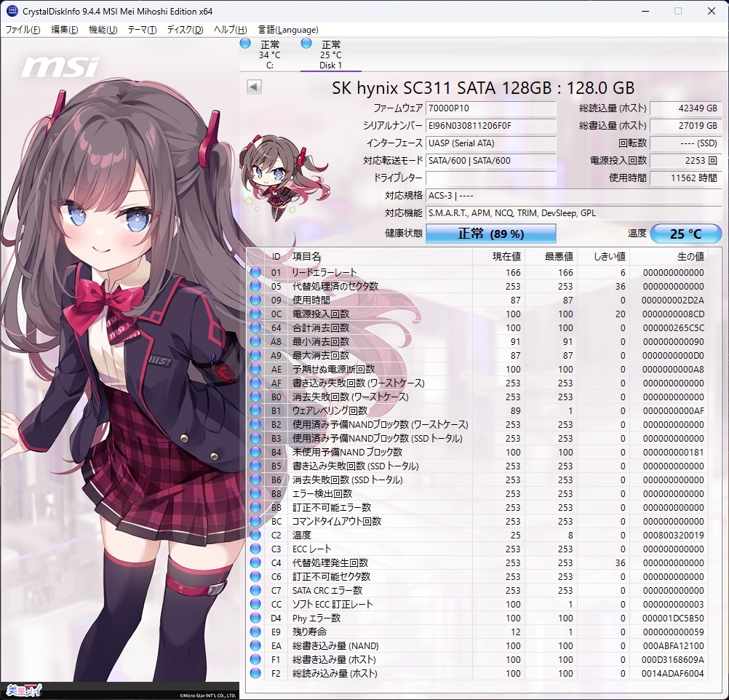This screenshot has width=729, height=700.
Task: Click the 総読込量 value 42349 GB
Action: tap(686, 108)
